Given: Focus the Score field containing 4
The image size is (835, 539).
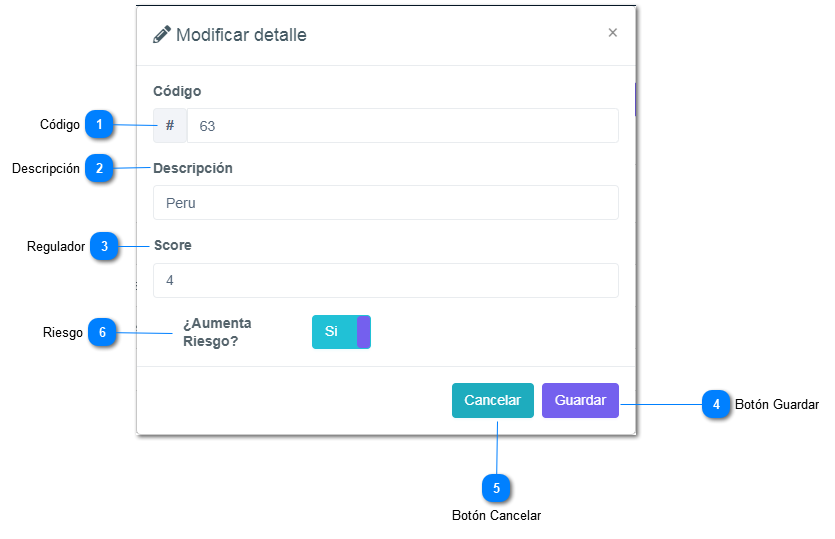Looking at the screenshot, I should [386, 280].
